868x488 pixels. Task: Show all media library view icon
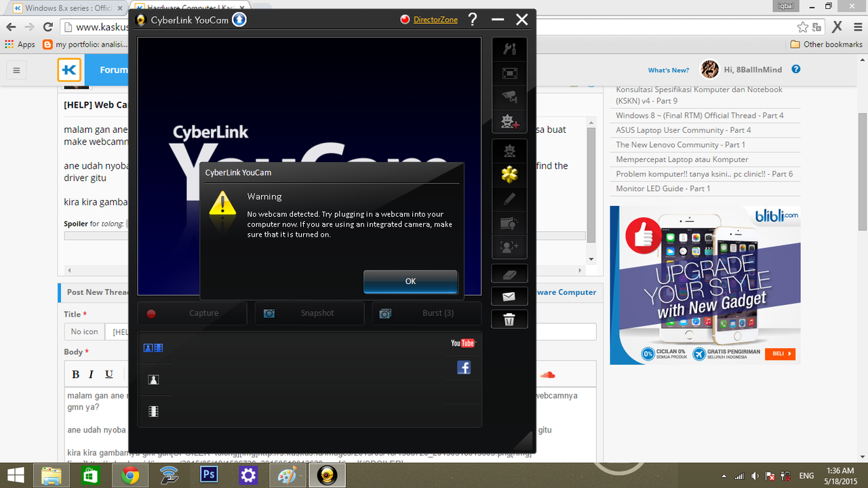[x=153, y=348]
